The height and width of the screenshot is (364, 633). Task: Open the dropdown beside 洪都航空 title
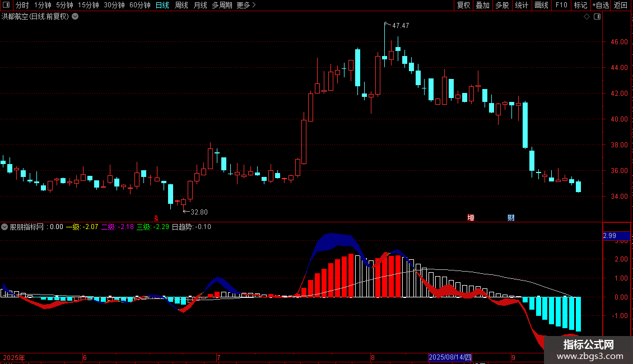[x=75, y=17]
